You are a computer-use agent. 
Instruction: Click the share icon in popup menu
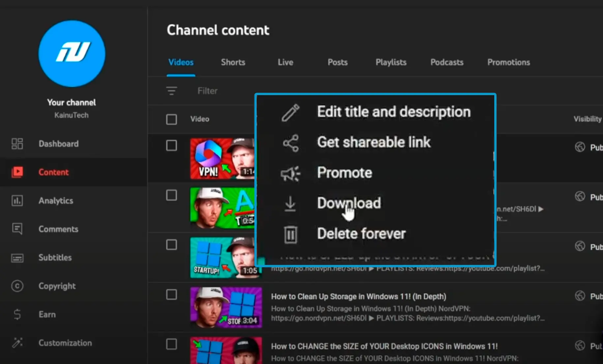(x=291, y=143)
